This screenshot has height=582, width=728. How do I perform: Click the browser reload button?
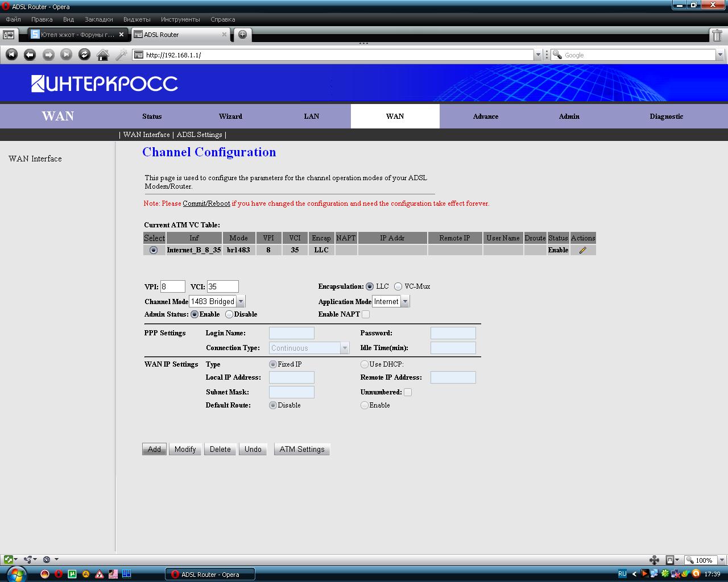point(84,55)
